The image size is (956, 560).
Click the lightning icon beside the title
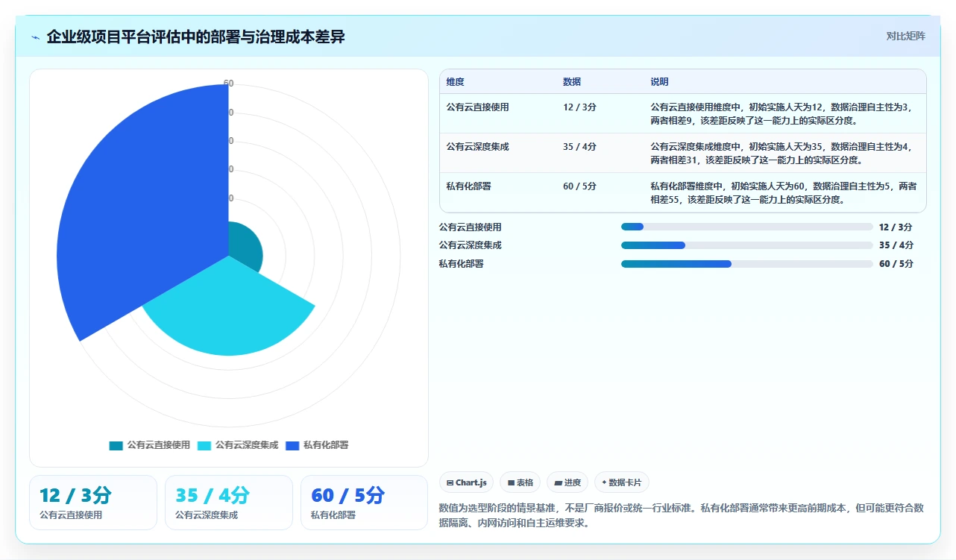pos(35,37)
